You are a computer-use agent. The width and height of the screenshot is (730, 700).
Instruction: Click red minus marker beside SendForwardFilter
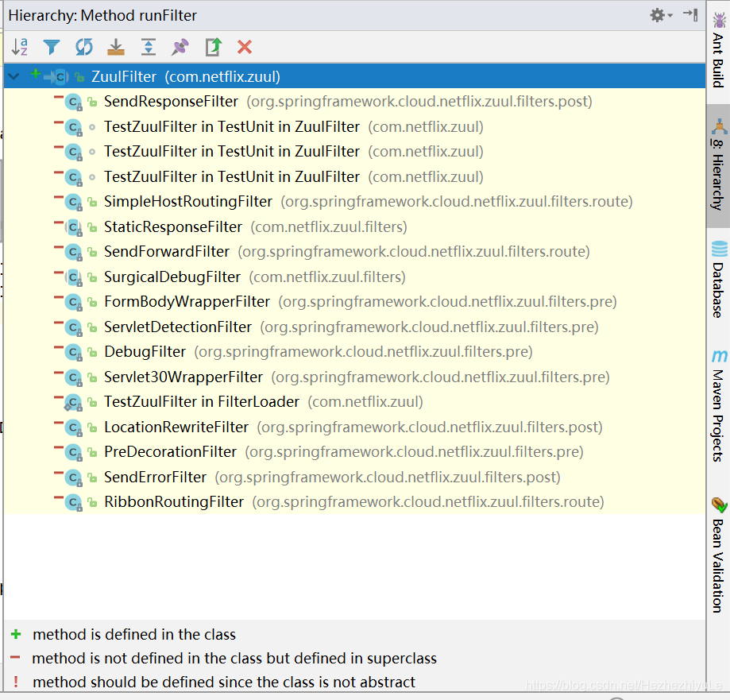[59, 248]
